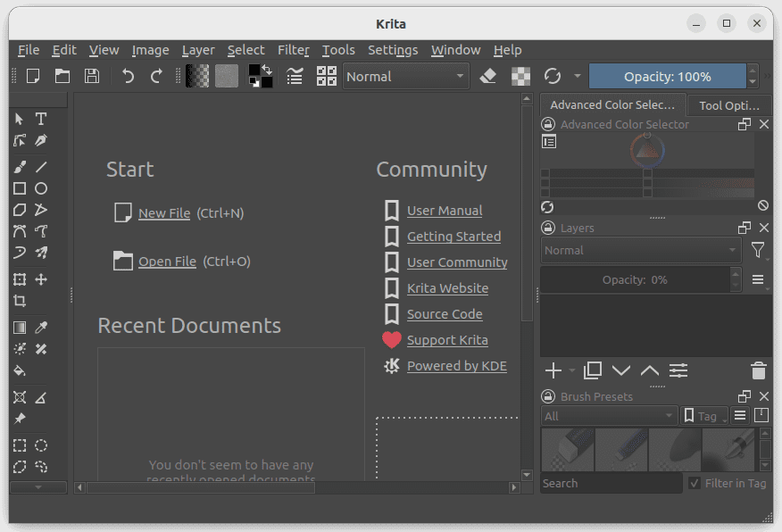
Task: Delete the layer using the trash icon
Action: pyautogui.click(x=758, y=370)
